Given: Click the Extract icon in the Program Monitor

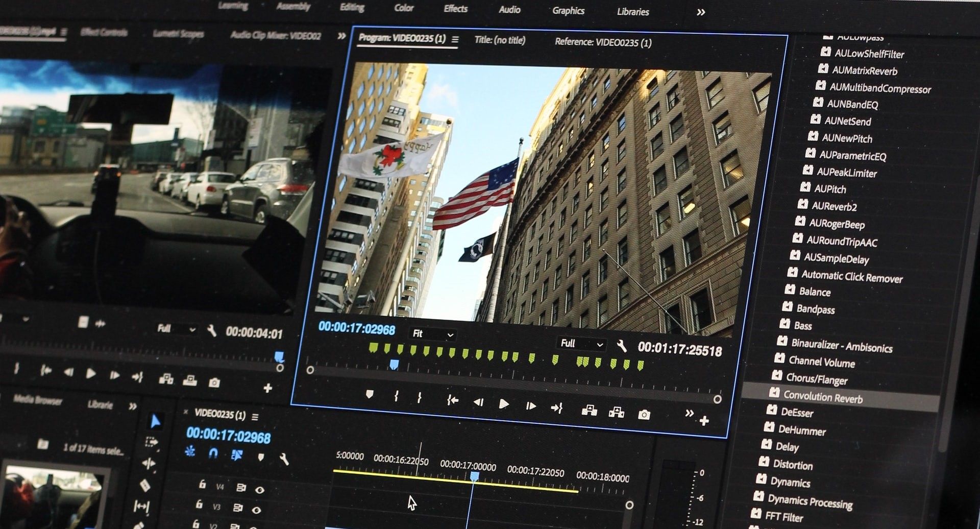Looking at the screenshot, I should [617, 413].
